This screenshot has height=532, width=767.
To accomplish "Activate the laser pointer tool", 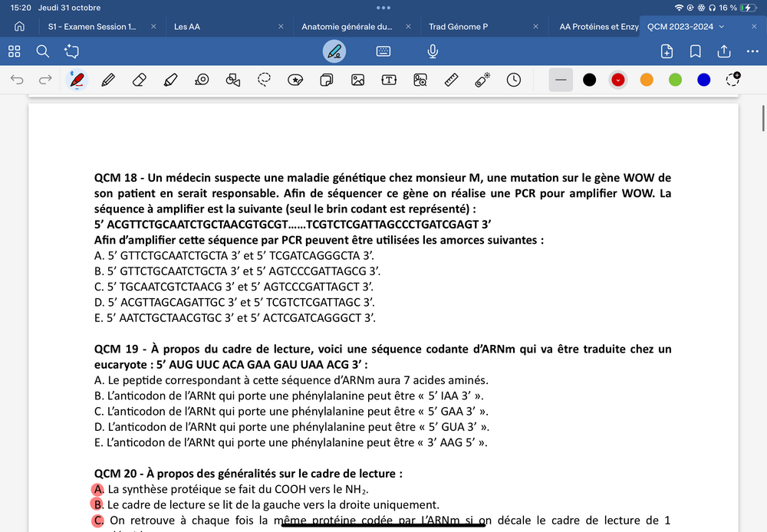I will tap(482, 80).
